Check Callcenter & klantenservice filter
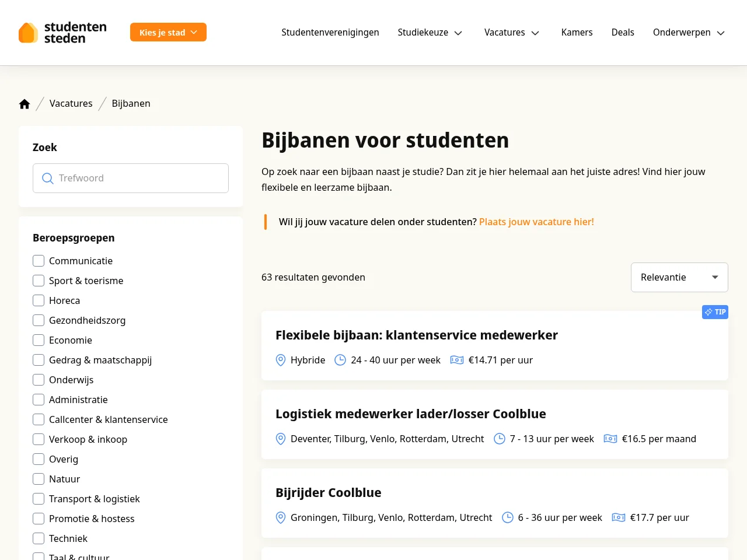Viewport: 747px width, 560px height. pyautogui.click(x=39, y=419)
